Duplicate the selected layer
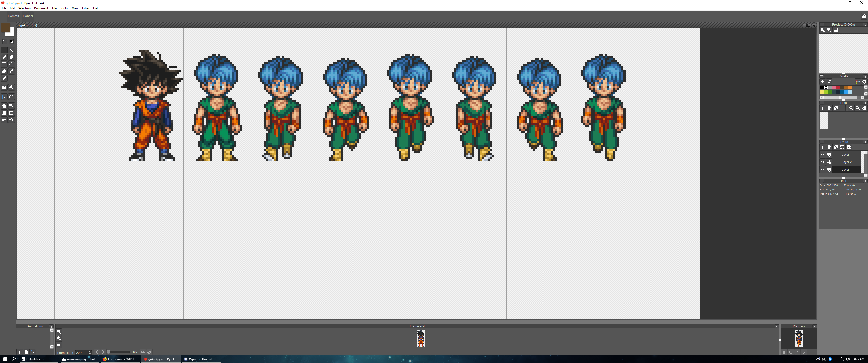Screen dimensions: 868x363 click(836, 147)
